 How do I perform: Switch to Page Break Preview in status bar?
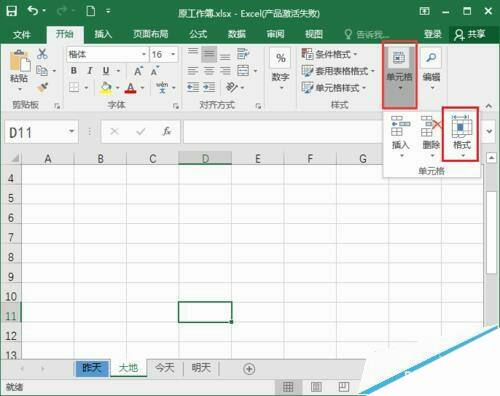(344, 387)
